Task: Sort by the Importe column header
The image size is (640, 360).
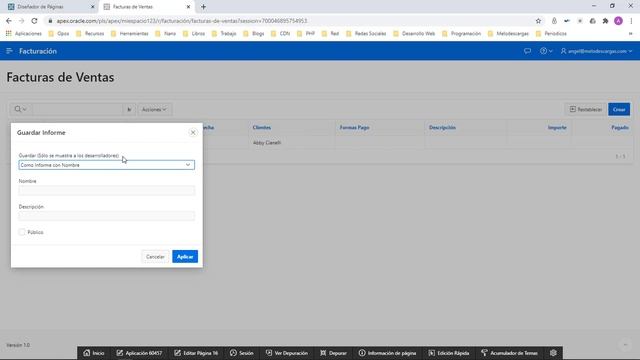Action: [557, 128]
